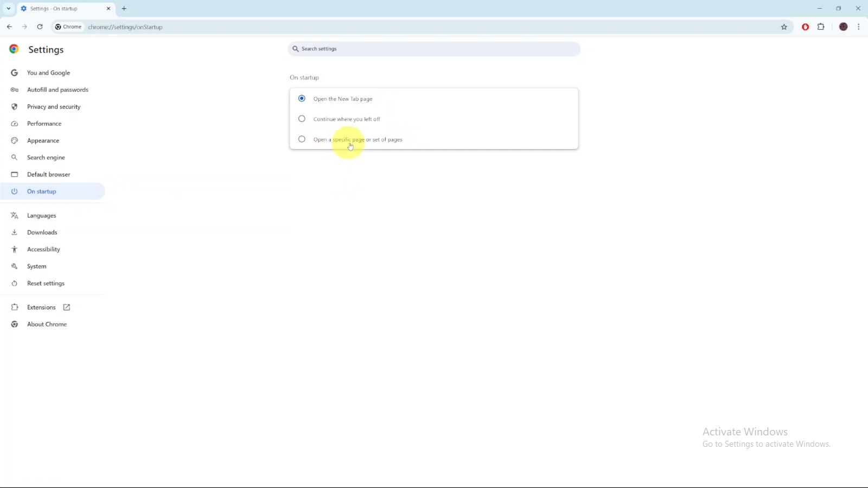
Task: Click the translate icon for Languages
Action: [x=15, y=216]
